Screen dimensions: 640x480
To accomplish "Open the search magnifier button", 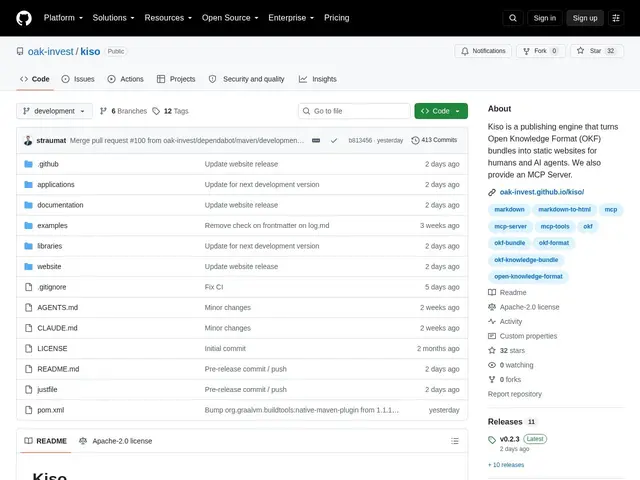I will tap(513, 18).
